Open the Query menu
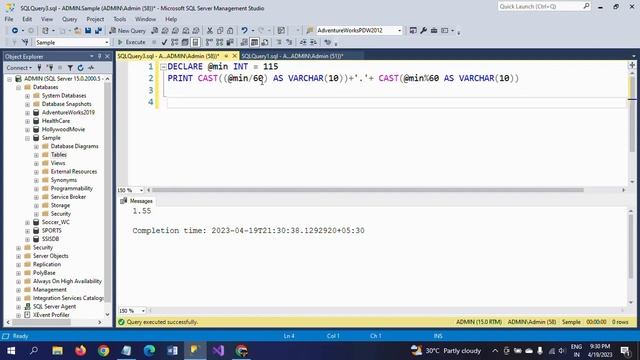 (69, 19)
